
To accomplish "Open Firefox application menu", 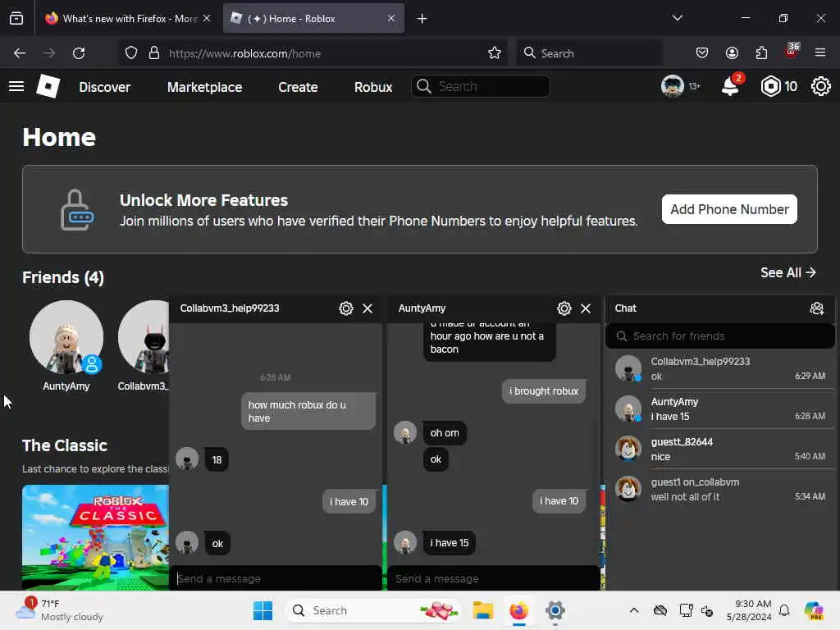I will [820, 53].
